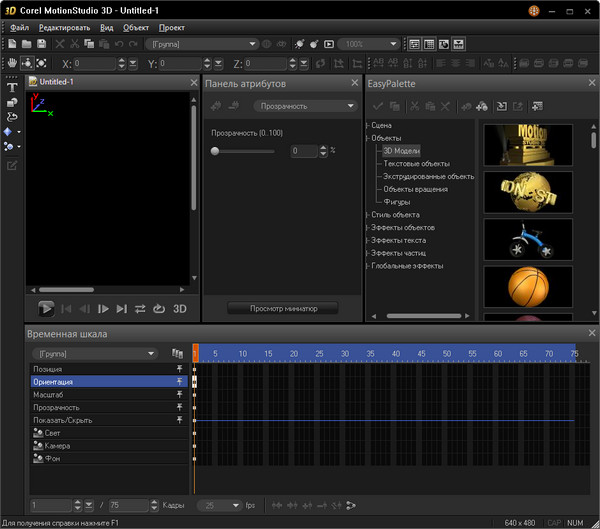Open the fps dropdown in timeline

[218, 505]
